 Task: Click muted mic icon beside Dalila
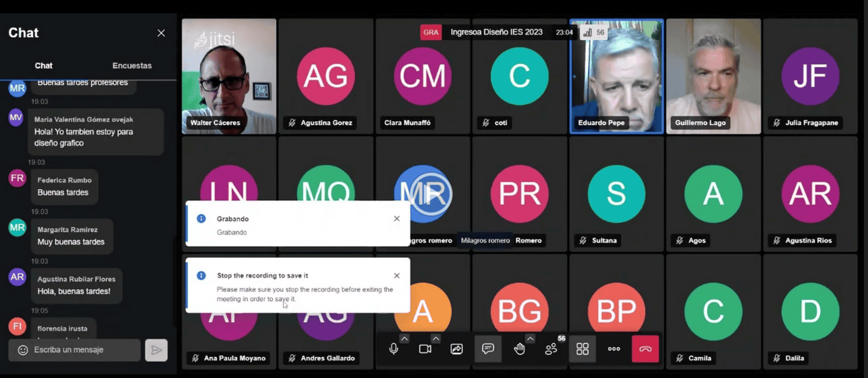click(776, 358)
